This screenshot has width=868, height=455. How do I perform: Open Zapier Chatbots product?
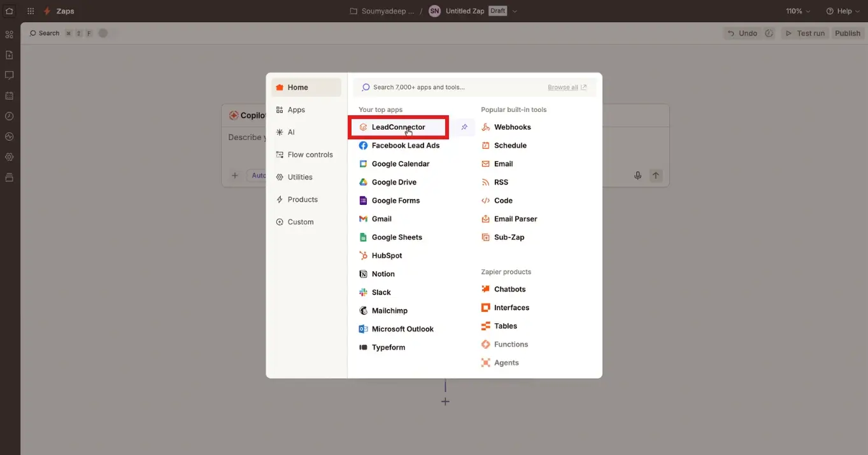[x=504, y=290]
